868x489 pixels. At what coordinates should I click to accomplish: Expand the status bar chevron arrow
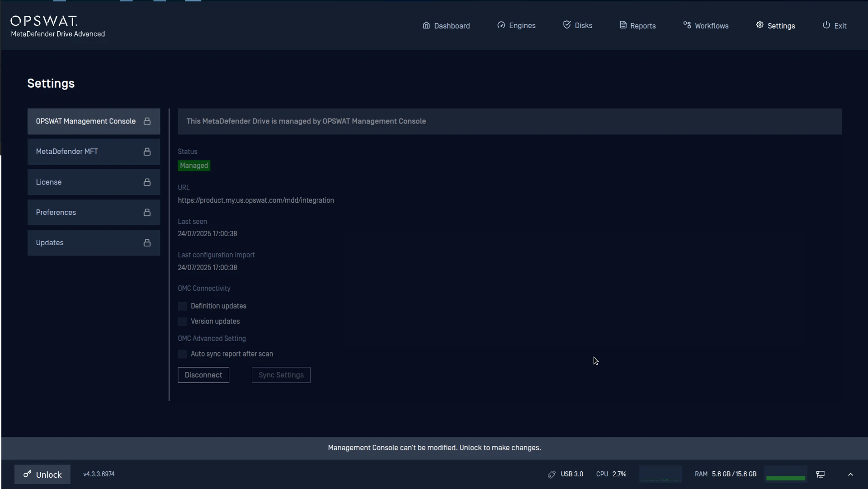click(850, 475)
